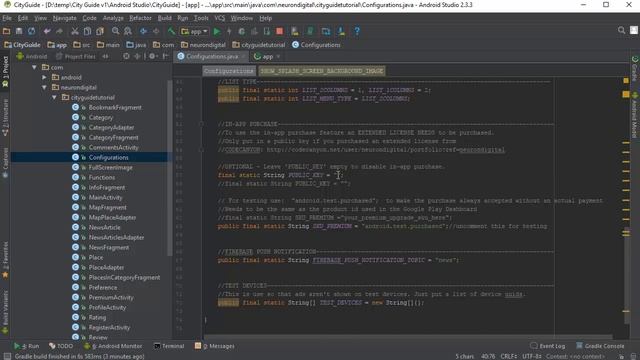The height and width of the screenshot is (360, 640).
Task: Click the navigate Forward arrow icon
Action: 156,31
